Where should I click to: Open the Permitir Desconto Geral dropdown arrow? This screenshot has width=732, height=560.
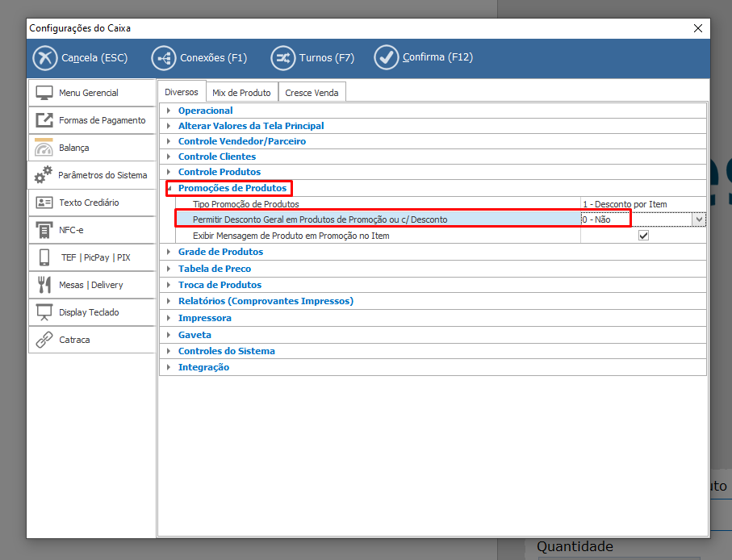[698, 219]
